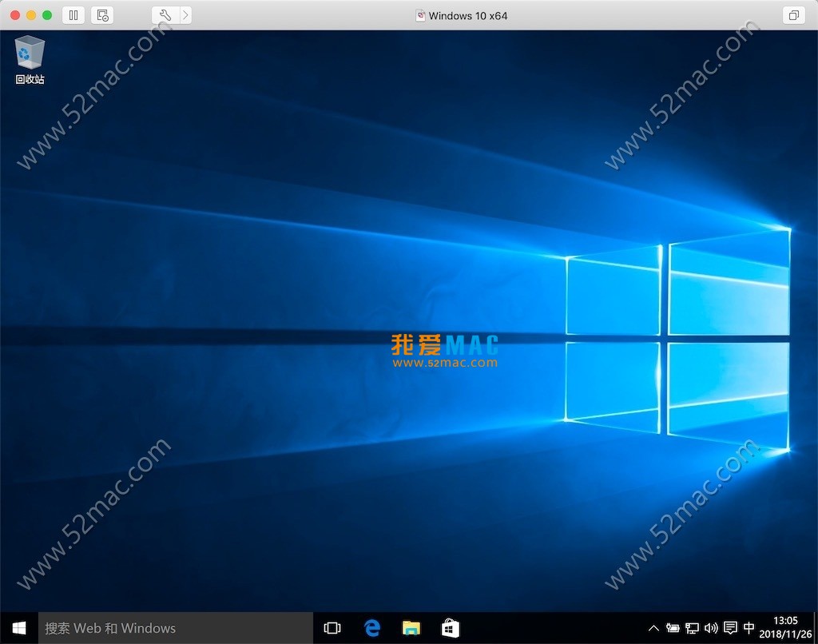Viewport: 818px width, 644px height.
Task: Launch Microsoft Edge from taskbar
Action: [x=372, y=628]
